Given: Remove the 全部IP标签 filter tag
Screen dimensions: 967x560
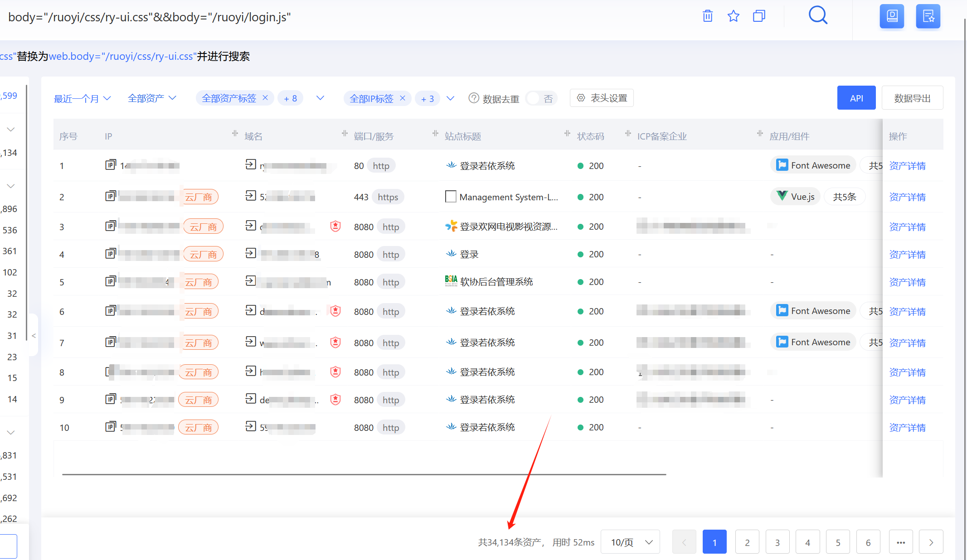Looking at the screenshot, I should pyautogui.click(x=402, y=98).
